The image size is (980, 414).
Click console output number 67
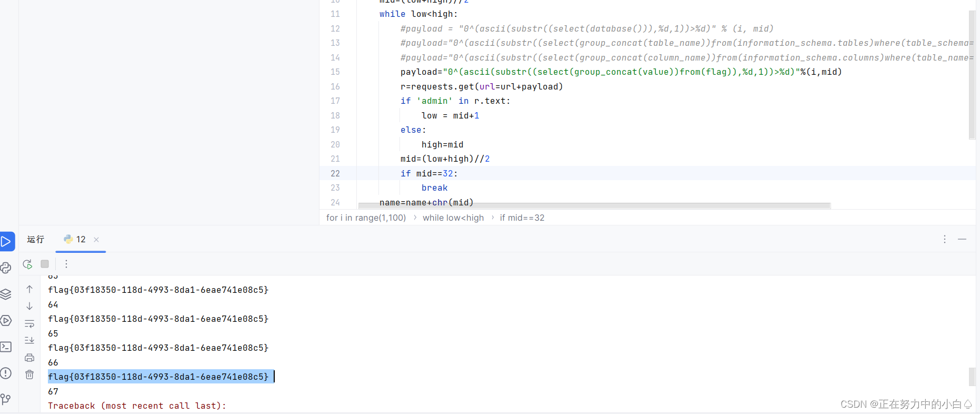click(x=53, y=391)
